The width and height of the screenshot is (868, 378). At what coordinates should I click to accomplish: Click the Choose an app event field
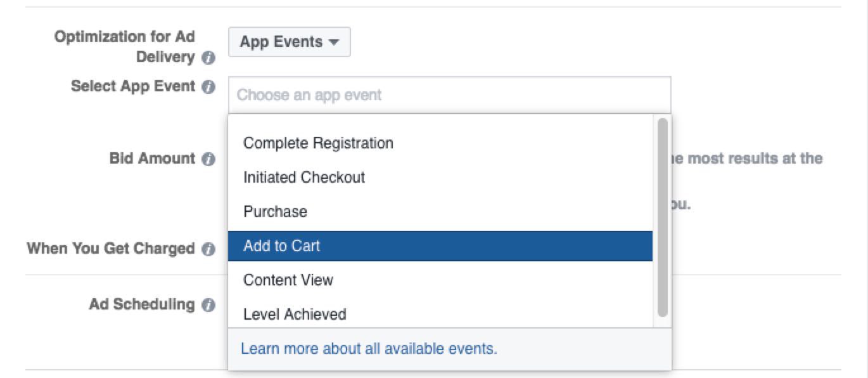pos(449,96)
